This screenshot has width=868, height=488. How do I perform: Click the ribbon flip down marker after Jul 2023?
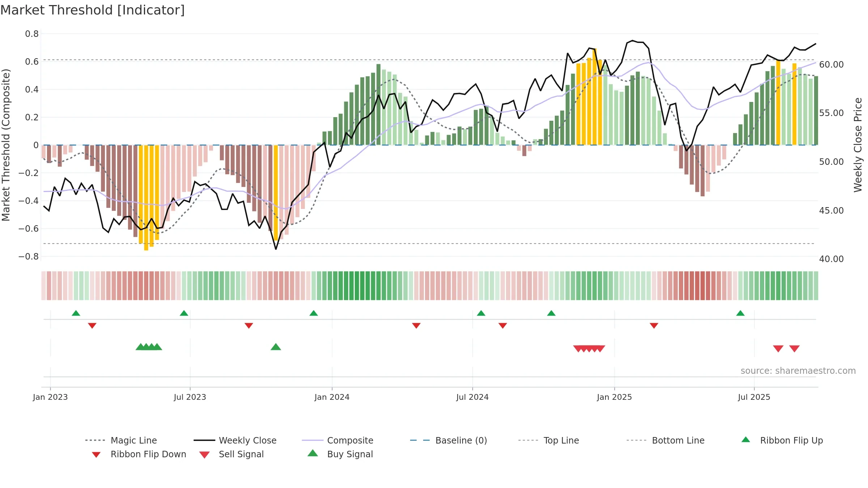pos(249,326)
